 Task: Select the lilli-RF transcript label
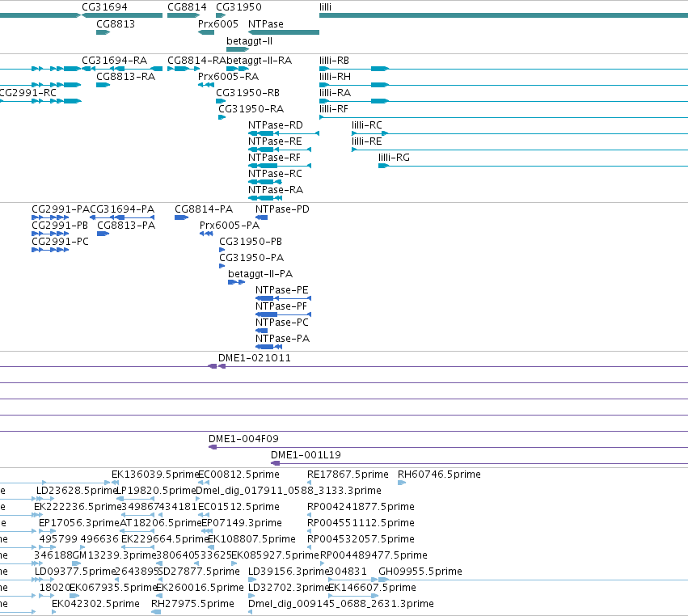[x=334, y=109]
